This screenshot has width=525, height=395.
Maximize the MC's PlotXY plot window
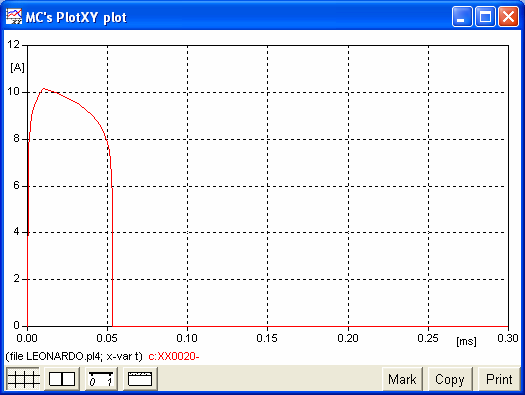485,16
